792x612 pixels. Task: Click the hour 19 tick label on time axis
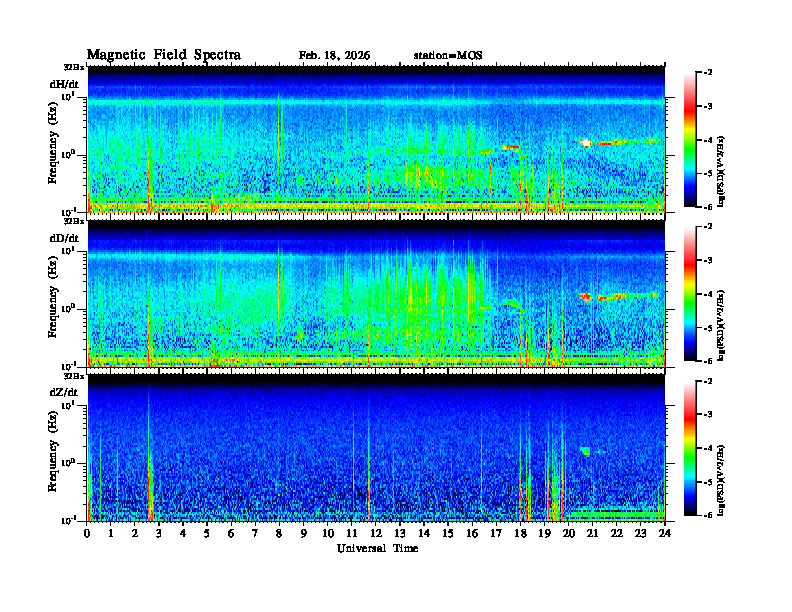click(544, 533)
